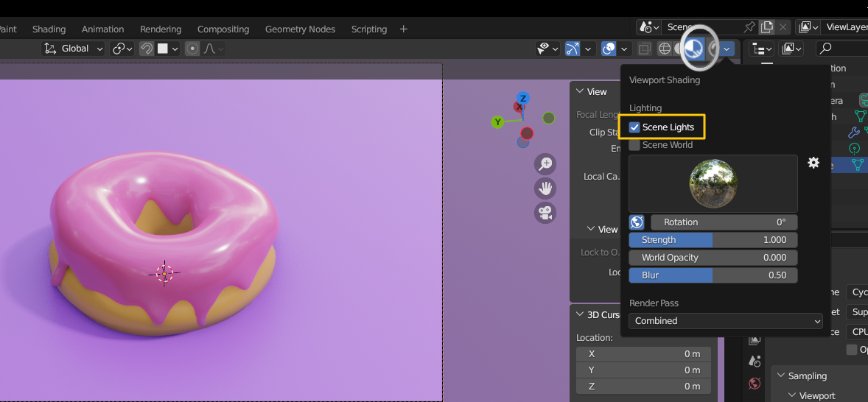The height and width of the screenshot is (402, 868).
Task: Open the Overlays options dropdown
Action: (625, 49)
